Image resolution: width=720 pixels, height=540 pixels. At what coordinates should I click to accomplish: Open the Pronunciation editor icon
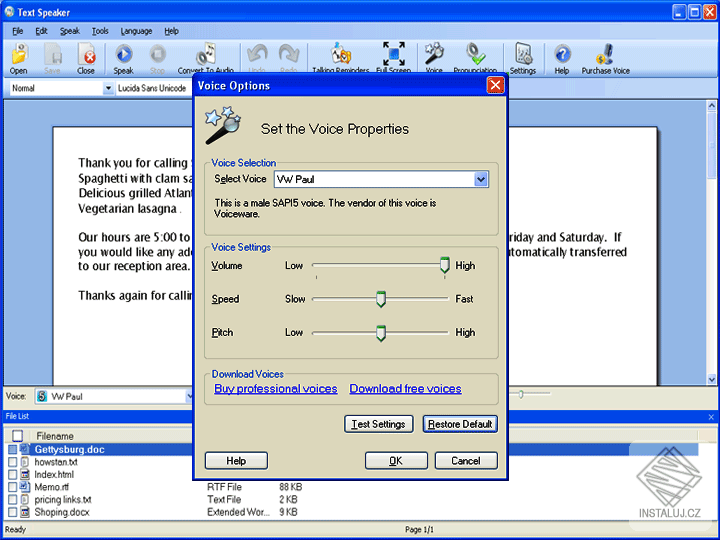(x=475, y=57)
